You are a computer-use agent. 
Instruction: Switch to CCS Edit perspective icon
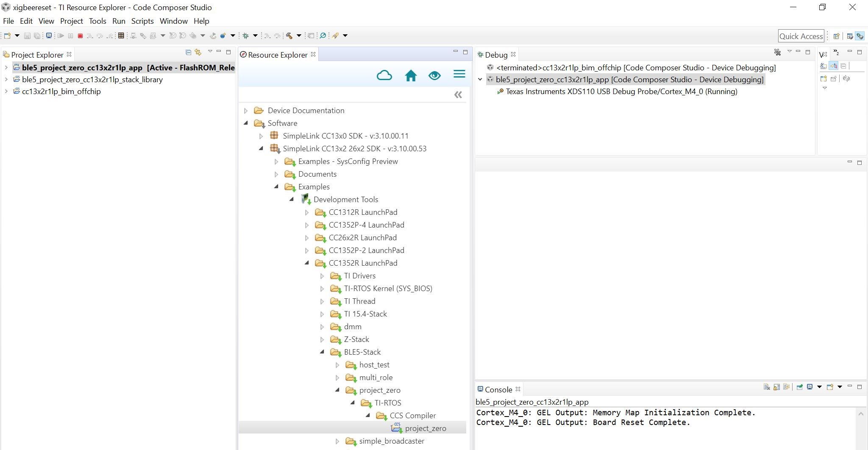pos(850,36)
